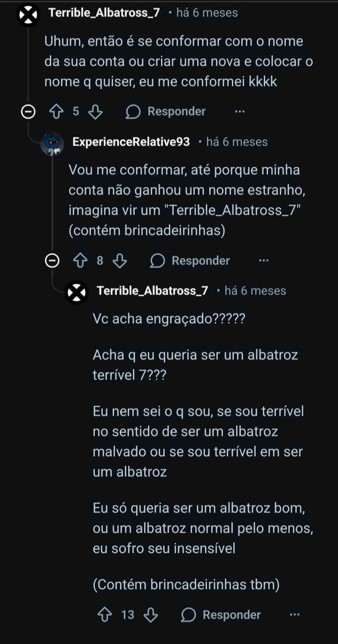Tap the lower Terrible_Albatross_7 avatar
The image size is (338, 644).
click(x=77, y=292)
